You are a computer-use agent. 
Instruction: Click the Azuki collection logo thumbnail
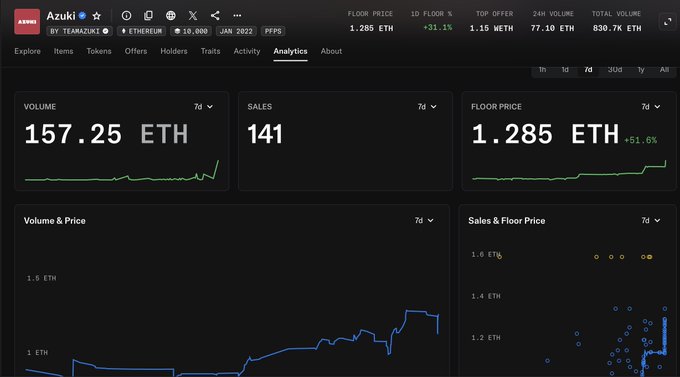(27, 21)
